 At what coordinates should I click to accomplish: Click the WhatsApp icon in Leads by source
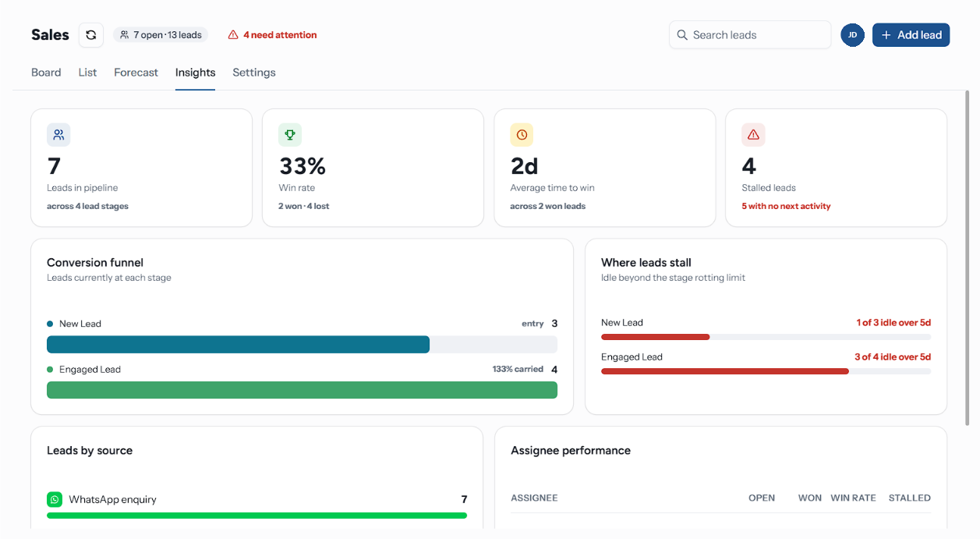point(55,499)
